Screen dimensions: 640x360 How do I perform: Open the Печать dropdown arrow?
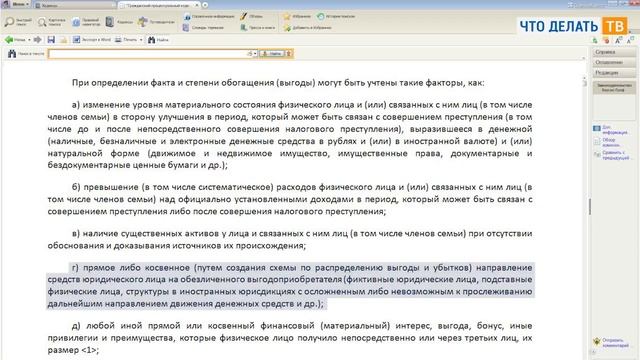(x=141, y=40)
